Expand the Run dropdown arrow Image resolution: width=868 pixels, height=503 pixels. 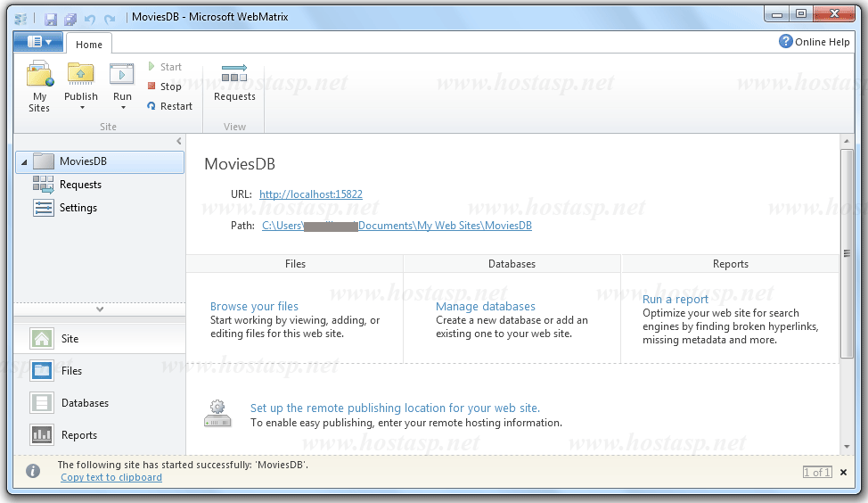[123, 108]
